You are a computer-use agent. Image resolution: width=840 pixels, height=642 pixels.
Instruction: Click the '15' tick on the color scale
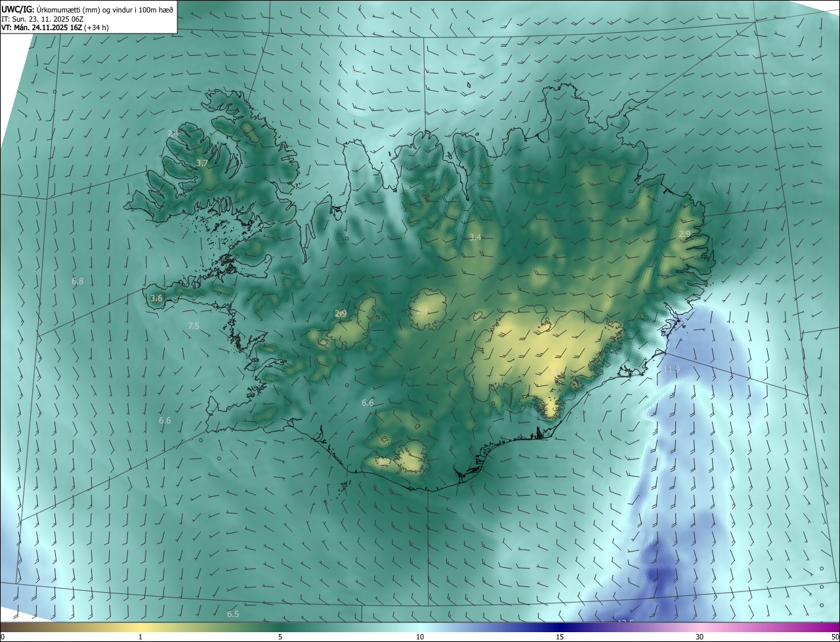tap(560, 637)
